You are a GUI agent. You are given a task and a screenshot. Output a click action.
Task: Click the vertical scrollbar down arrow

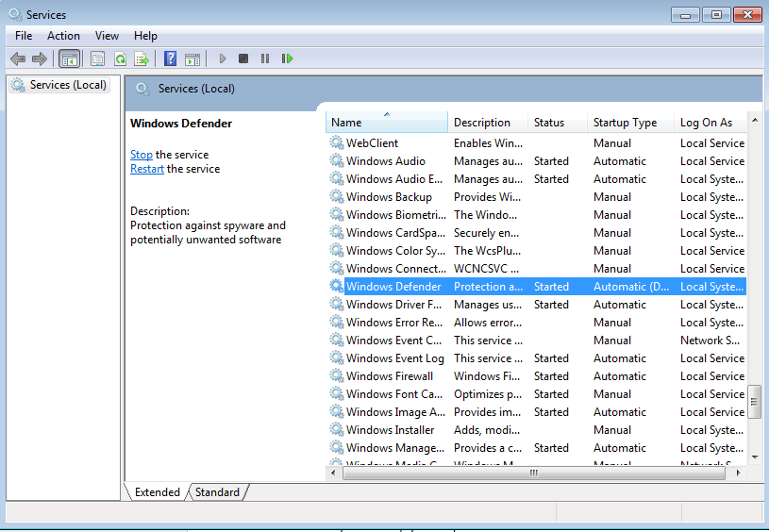click(755, 457)
